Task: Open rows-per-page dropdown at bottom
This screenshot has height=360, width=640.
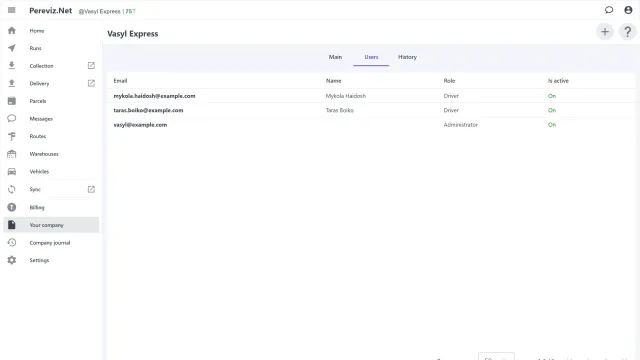Action: pyautogui.click(x=496, y=356)
